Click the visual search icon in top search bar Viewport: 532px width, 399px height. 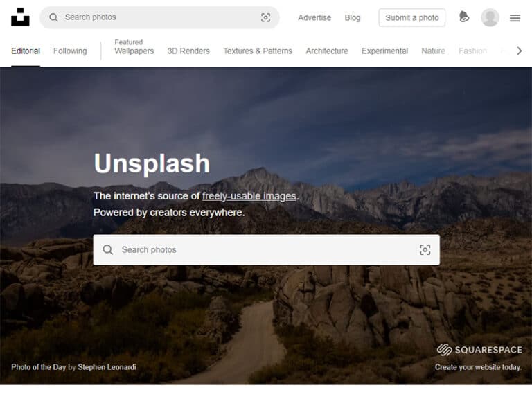tap(265, 17)
